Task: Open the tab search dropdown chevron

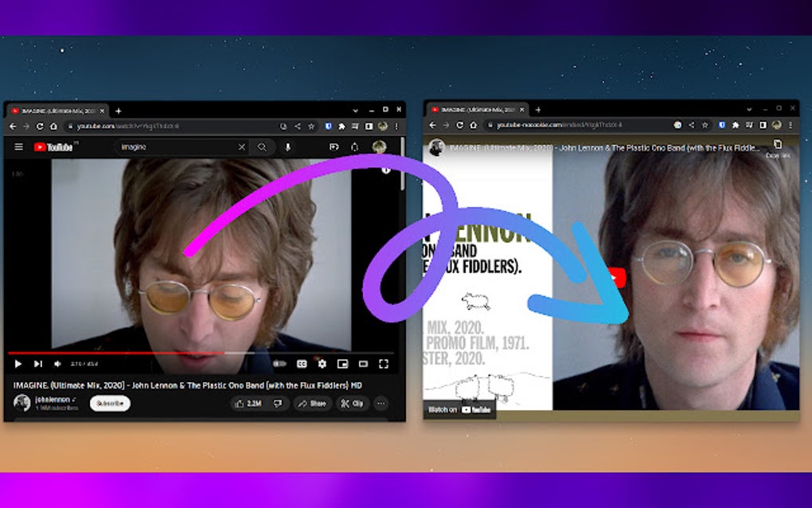Action: click(x=356, y=110)
